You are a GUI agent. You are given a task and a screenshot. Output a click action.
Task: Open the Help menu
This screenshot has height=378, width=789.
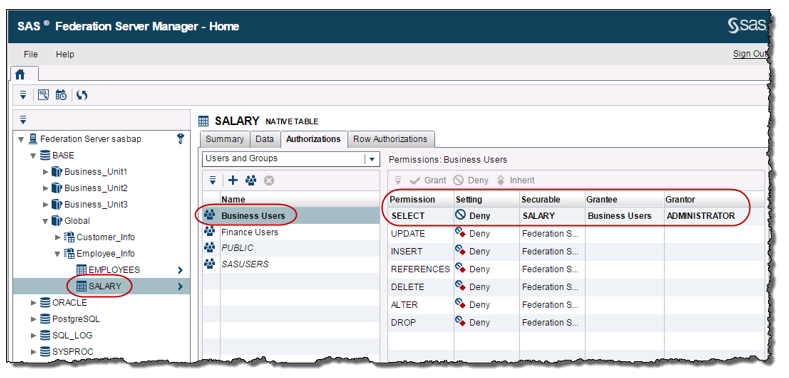[x=65, y=54]
